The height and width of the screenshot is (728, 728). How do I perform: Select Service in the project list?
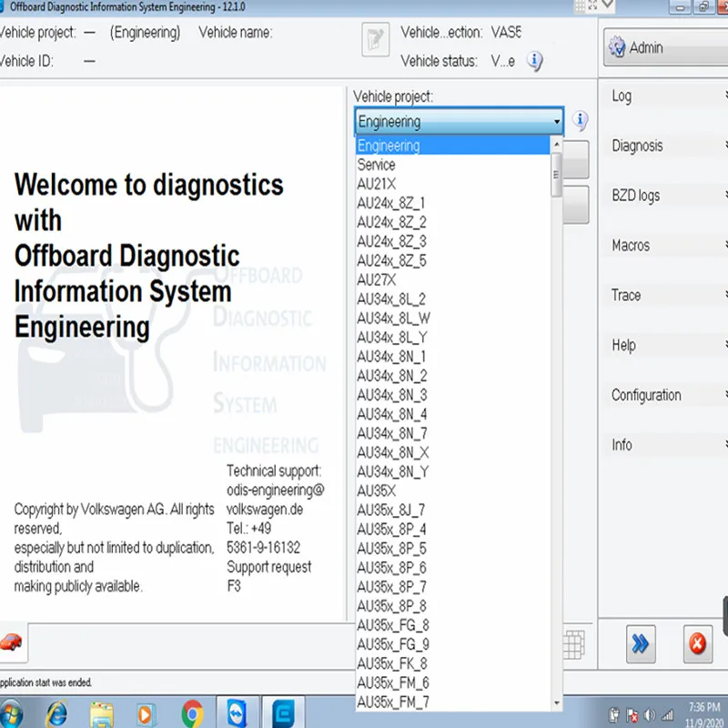coord(453,165)
